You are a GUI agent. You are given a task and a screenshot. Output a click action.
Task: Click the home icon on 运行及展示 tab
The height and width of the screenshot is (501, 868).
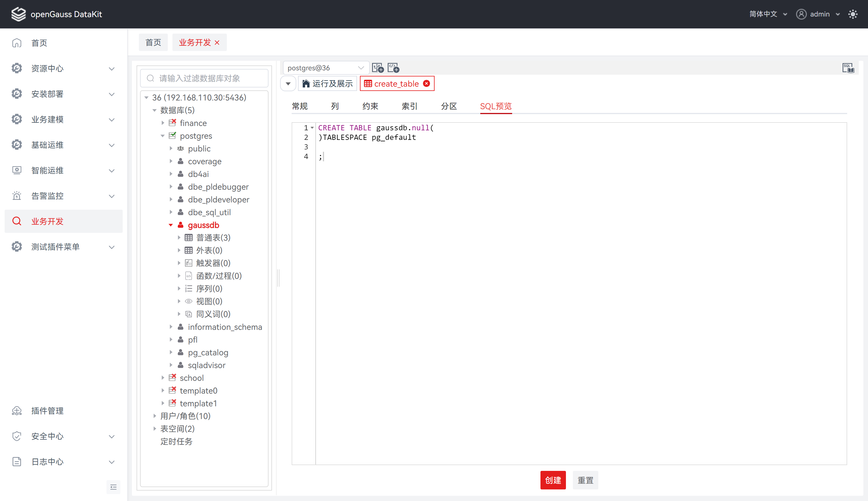pyautogui.click(x=306, y=84)
